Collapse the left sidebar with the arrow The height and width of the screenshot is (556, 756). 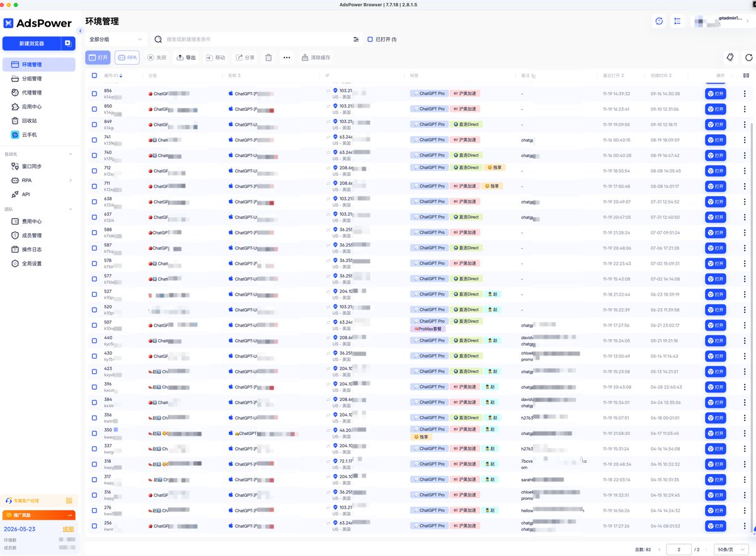tap(80, 31)
